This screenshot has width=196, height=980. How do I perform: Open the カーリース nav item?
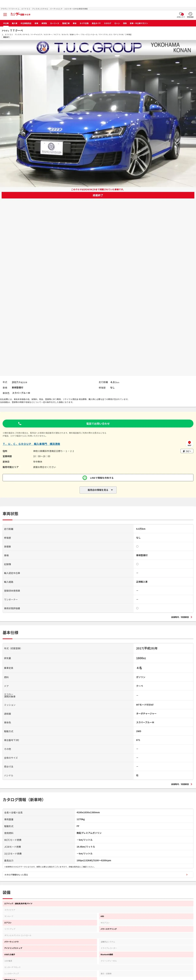(54, 23)
